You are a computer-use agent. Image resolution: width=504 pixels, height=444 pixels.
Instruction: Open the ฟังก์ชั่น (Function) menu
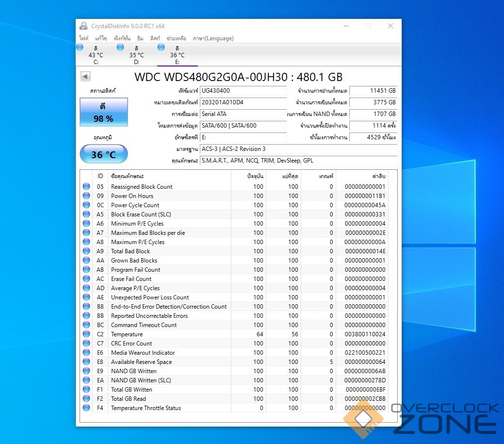pos(122,38)
